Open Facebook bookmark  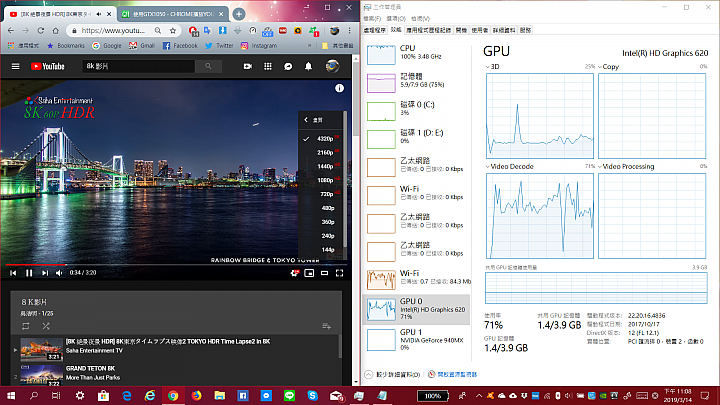pyautogui.click(x=180, y=45)
